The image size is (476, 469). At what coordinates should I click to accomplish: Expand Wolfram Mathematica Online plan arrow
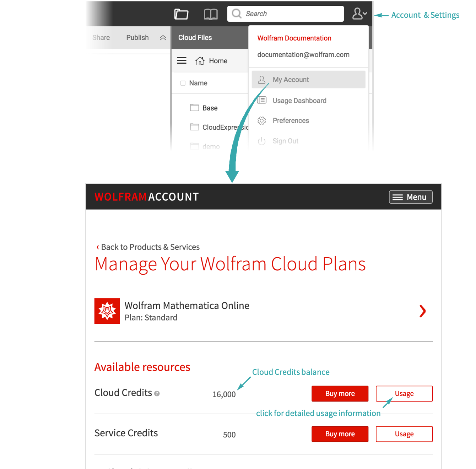pyautogui.click(x=422, y=311)
